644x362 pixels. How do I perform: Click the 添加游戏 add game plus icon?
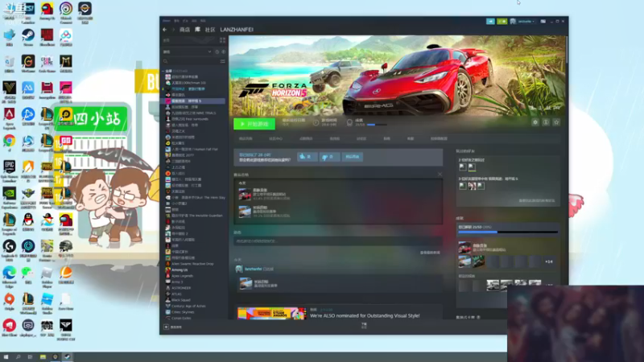point(166,327)
